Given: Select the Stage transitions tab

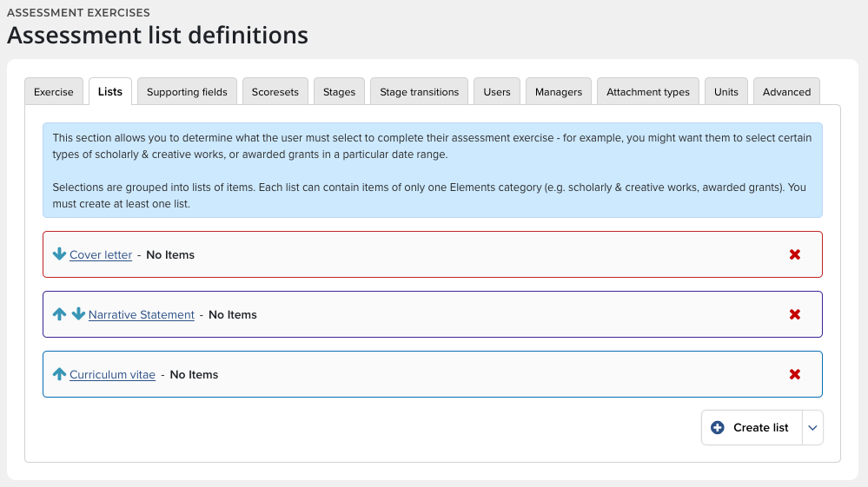Looking at the screenshot, I should tap(419, 92).
